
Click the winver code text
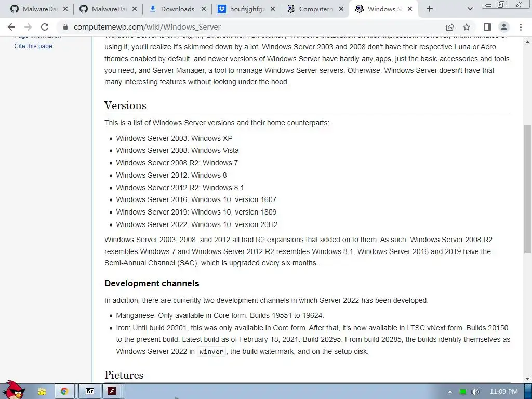211,352
